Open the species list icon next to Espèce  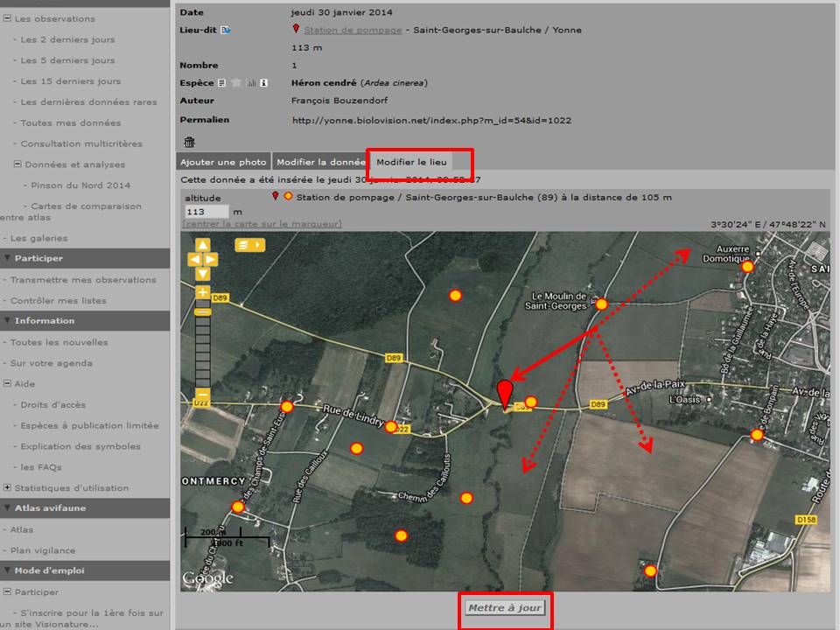(221, 83)
